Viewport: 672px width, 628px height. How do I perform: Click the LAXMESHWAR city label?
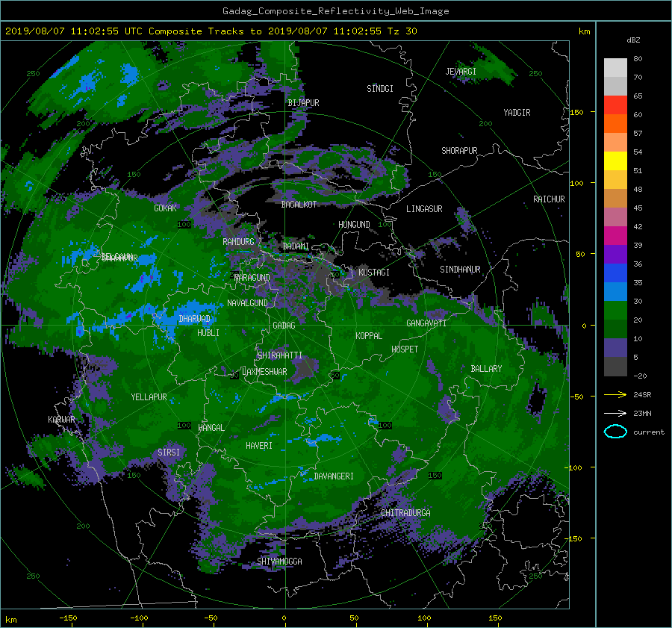pyautogui.click(x=264, y=372)
